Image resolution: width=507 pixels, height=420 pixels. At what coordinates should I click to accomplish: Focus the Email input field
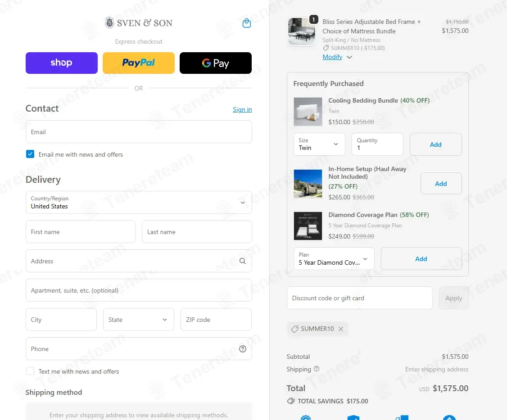139,131
